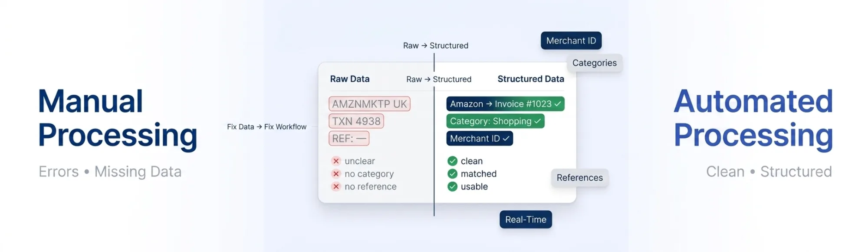Click the Structured Data column header
868x252 pixels.
(x=530, y=79)
